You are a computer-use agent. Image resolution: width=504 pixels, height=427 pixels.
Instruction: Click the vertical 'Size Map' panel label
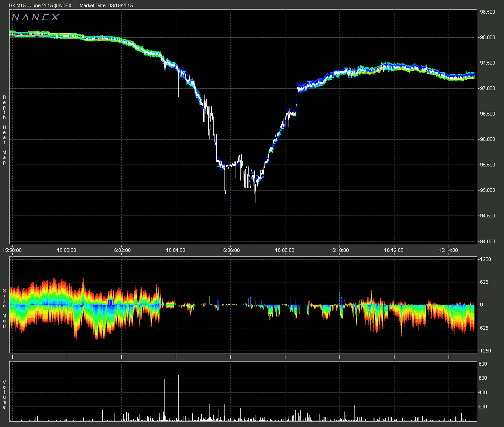tap(5, 308)
